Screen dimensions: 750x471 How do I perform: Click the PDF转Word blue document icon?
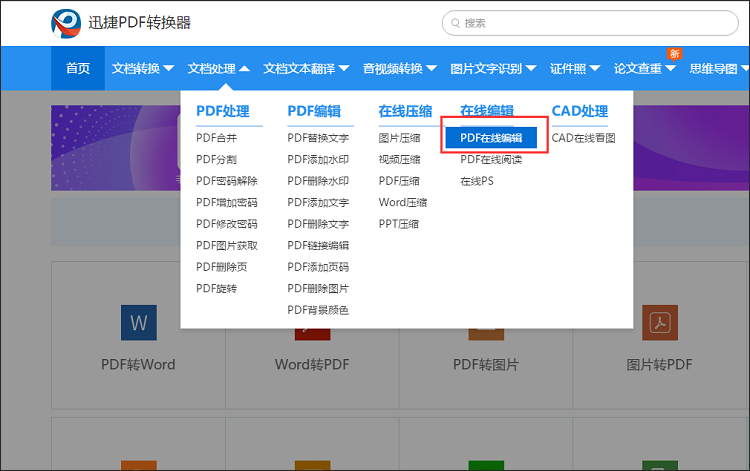138,323
